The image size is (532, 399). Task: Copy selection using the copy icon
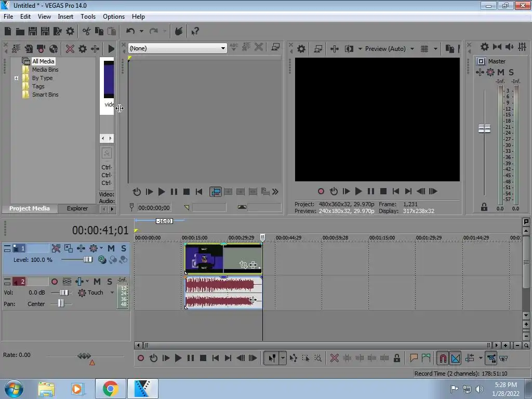tap(99, 31)
